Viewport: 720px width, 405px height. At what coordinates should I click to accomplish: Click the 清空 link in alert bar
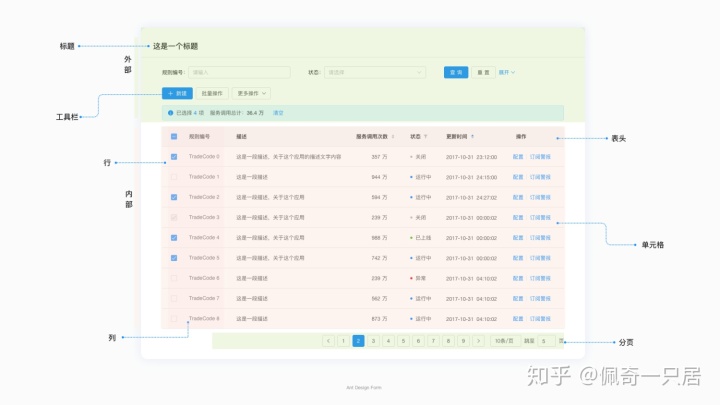pyautogui.click(x=278, y=112)
